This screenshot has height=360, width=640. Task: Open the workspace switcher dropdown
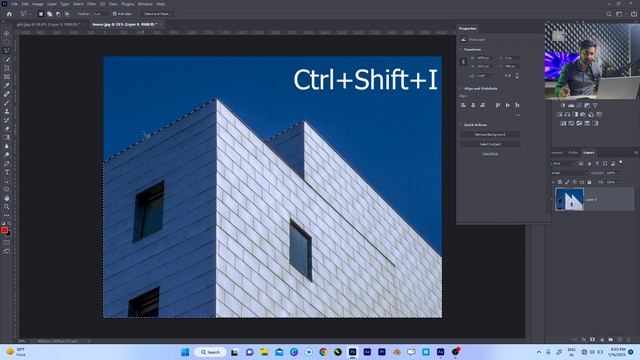click(620, 14)
